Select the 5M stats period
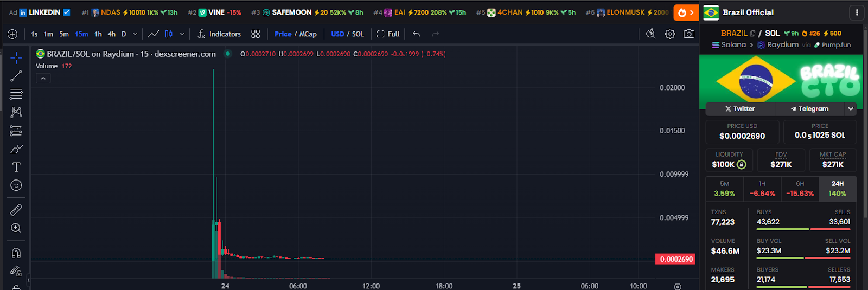The width and height of the screenshot is (868, 290). coord(725,189)
